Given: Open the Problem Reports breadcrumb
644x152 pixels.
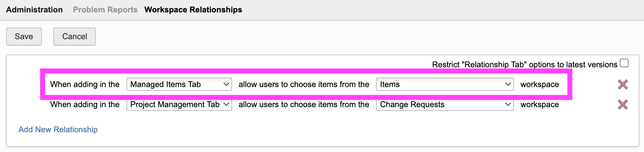Looking at the screenshot, I should click(x=105, y=10).
